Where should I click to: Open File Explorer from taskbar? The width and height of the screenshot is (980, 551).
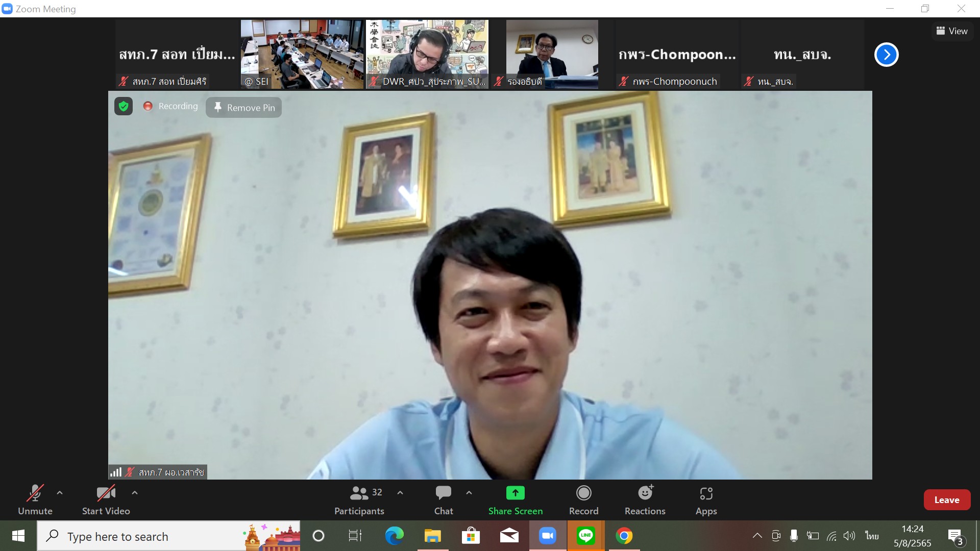(432, 536)
